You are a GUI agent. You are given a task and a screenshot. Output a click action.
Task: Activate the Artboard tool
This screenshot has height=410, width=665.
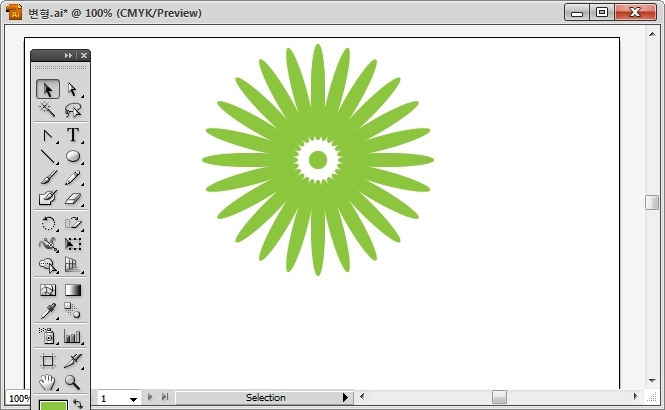[x=48, y=361]
